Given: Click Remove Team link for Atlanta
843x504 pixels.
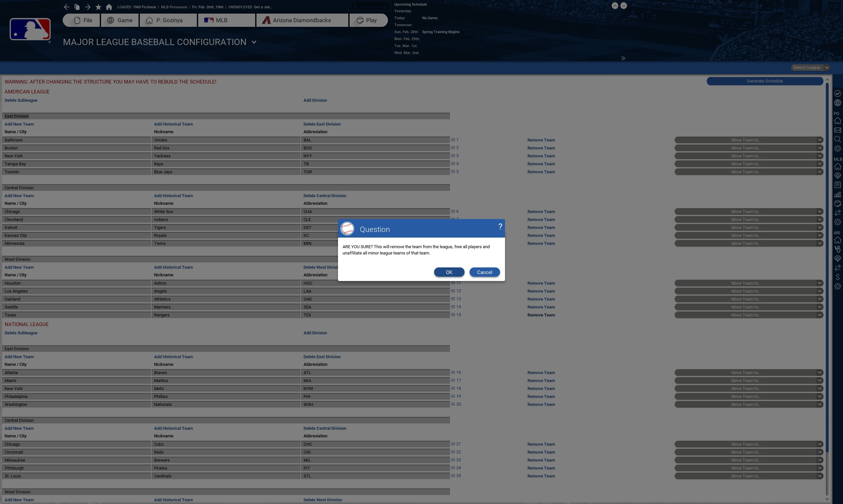Looking at the screenshot, I should click(541, 372).
